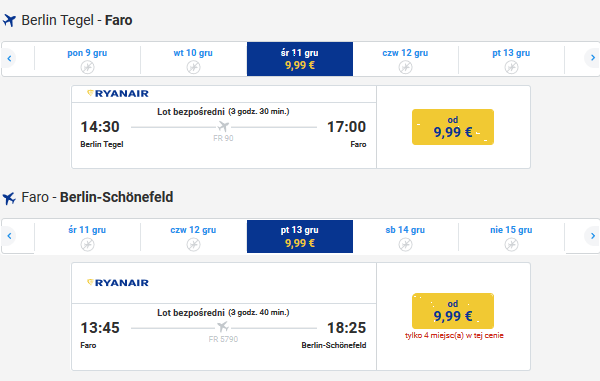The height and width of the screenshot is (381, 600).
Task: Click the no-flight icon under wt 10 gru
Action: (193, 67)
